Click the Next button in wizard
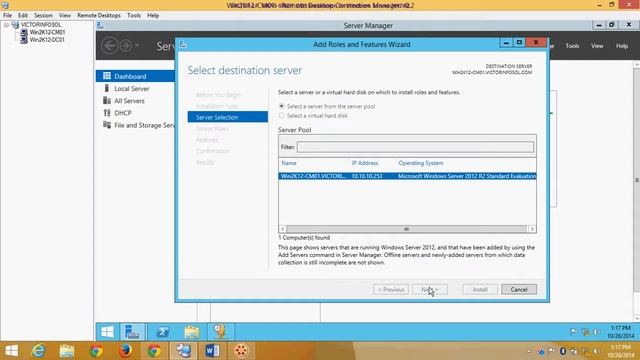 coord(430,289)
